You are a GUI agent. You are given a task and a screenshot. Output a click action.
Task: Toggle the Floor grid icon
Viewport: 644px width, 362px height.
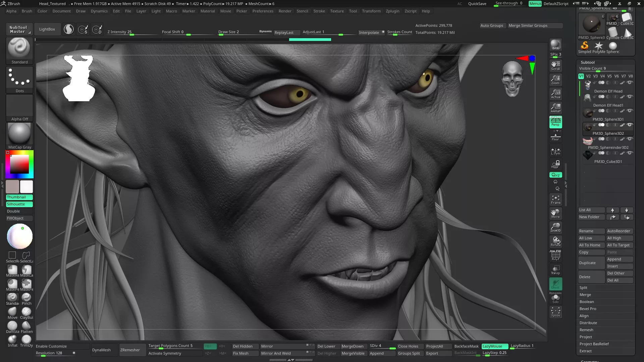[555, 136]
